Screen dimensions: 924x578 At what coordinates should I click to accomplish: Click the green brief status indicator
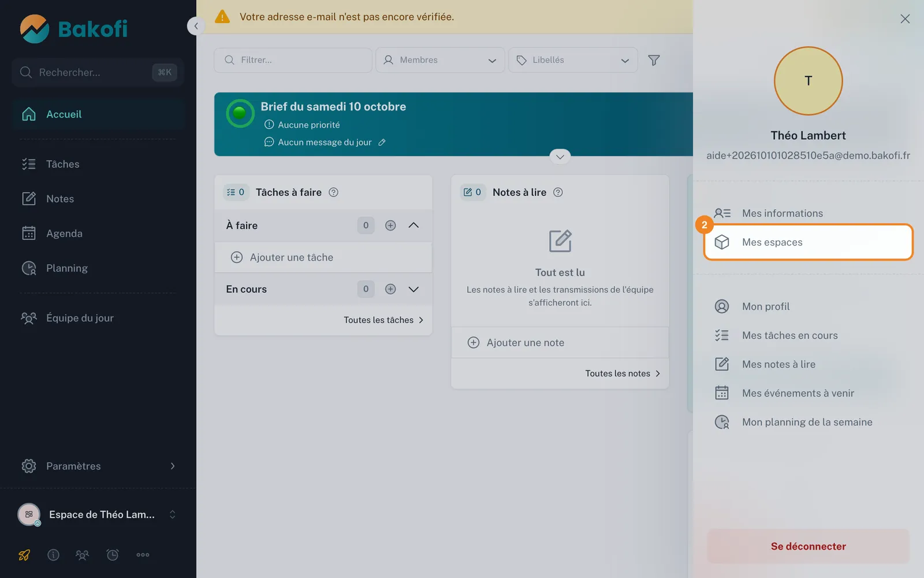[240, 113]
